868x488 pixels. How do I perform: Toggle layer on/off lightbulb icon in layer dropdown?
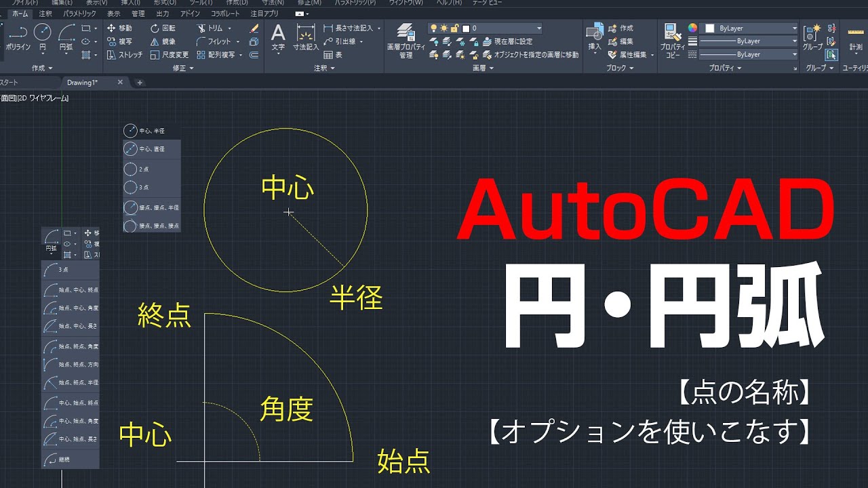pos(433,28)
